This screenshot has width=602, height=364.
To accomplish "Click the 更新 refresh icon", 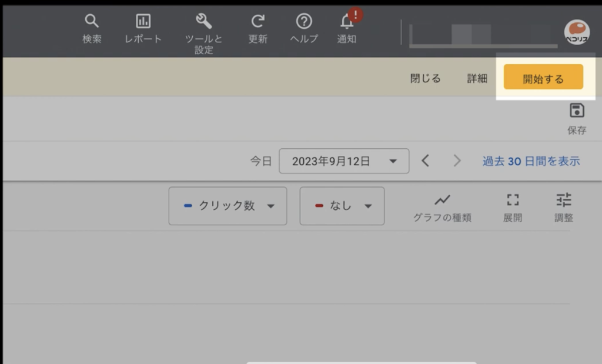I will point(257,22).
